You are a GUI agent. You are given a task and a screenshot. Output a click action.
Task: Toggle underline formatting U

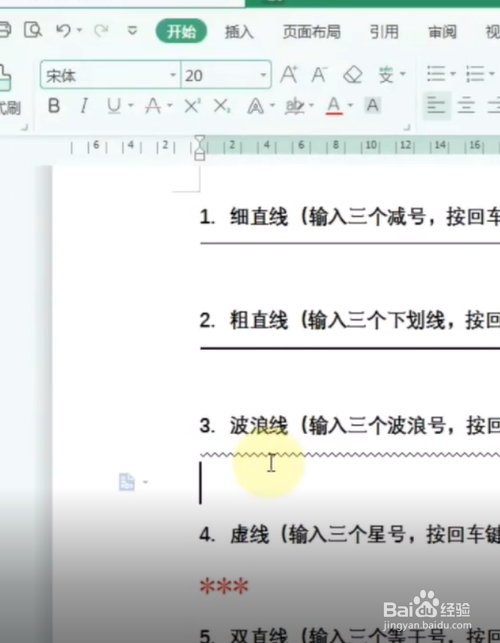tap(114, 106)
